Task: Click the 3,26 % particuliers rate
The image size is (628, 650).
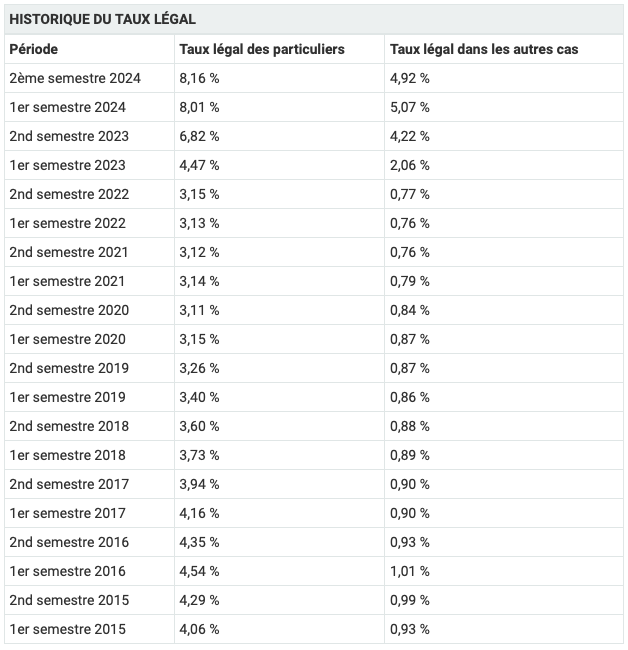Action: 199,368
